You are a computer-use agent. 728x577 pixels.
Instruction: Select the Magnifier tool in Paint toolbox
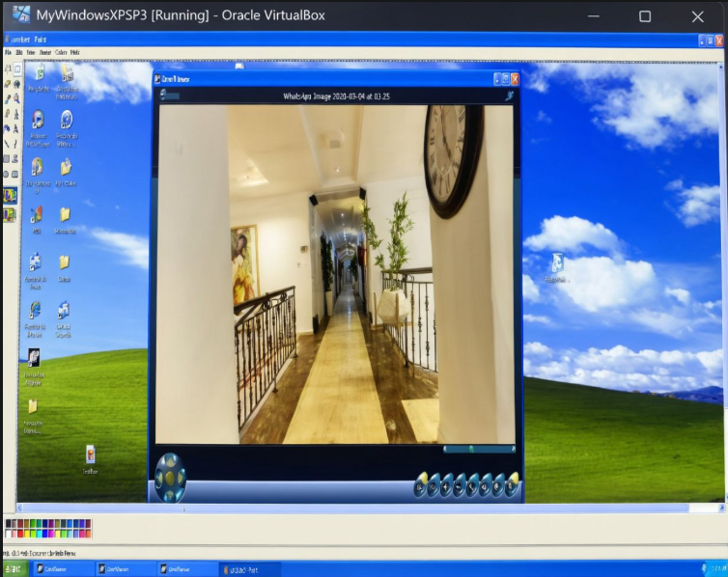tap(16, 97)
